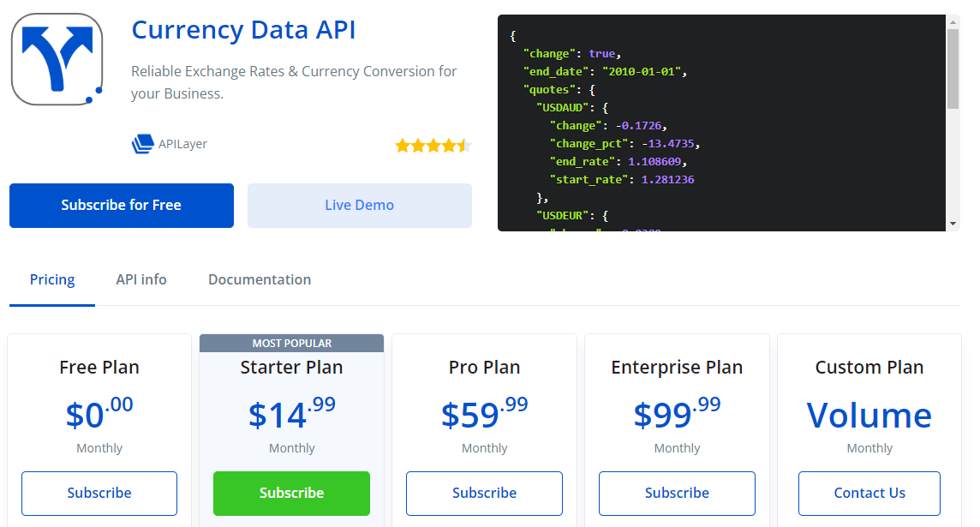980x527 pixels.
Task: Click the APILayer provider link
Action: [182, 144]
